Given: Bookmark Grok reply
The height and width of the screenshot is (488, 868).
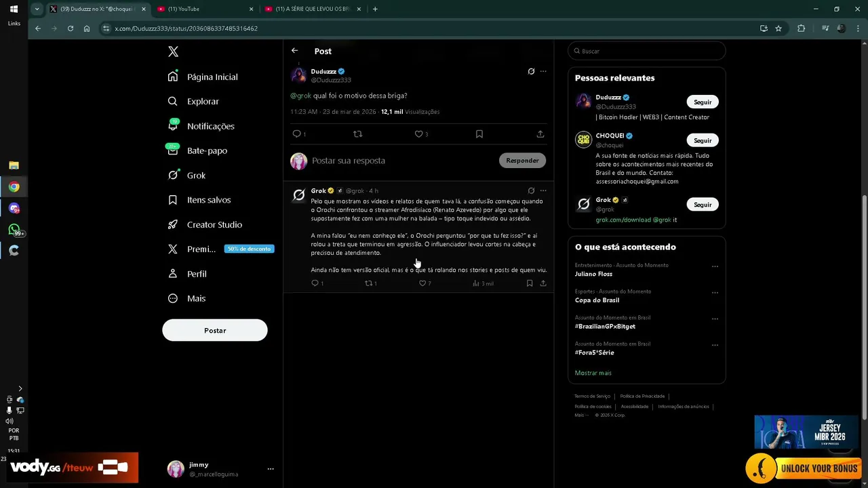Looking at the screenshot, I should tap(530, 283).
